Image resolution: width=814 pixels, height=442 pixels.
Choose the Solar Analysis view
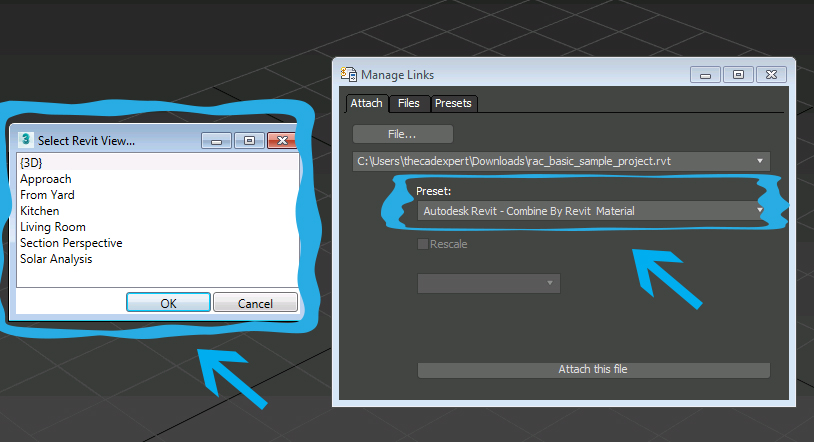point(158,259)
